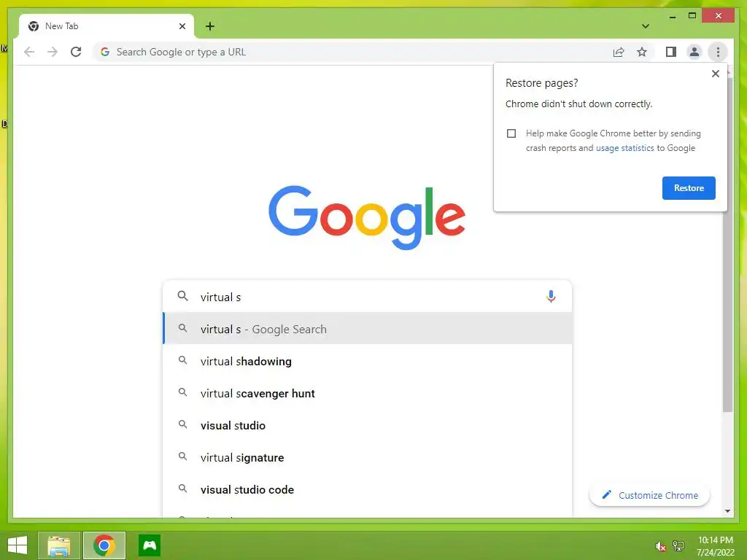This screenshot has height=560, width=747.
Task: Select the 'visual studio code' suggestion
Action: tap(367, 489)
